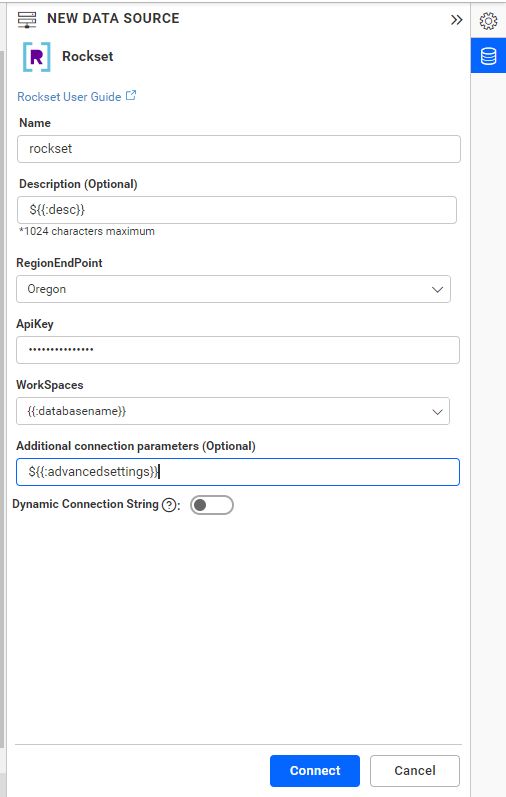Click the New Data Source header icon
Image resolution: width=506 pixels, height=797 pixels.
pyautogui.click(x=27, y=19)
